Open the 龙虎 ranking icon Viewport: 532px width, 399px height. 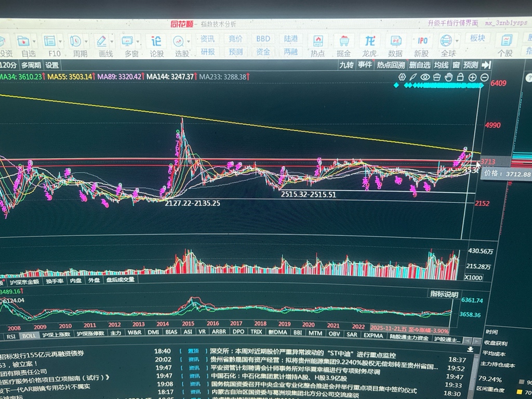click(x=369, y=42)
